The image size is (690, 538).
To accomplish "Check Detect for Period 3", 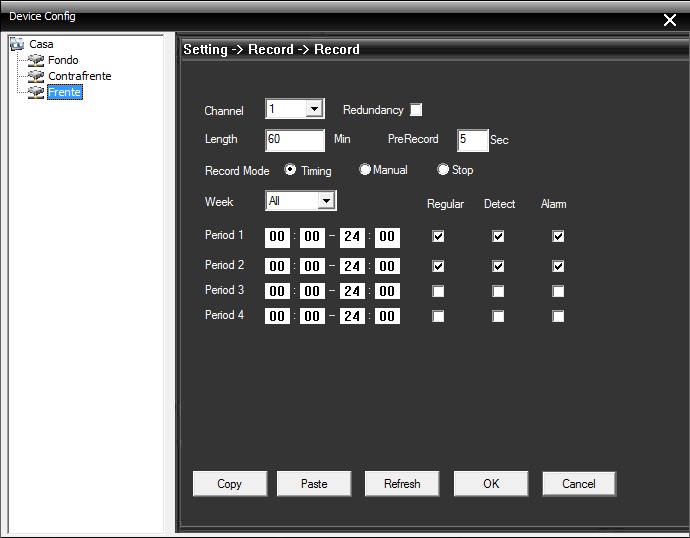I will 498,291.
